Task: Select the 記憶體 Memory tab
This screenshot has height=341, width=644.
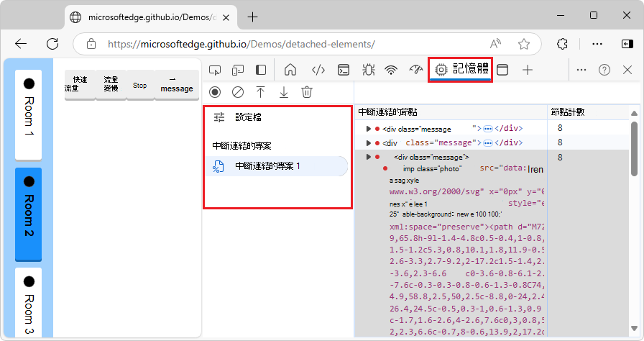Action: point(461,70)
